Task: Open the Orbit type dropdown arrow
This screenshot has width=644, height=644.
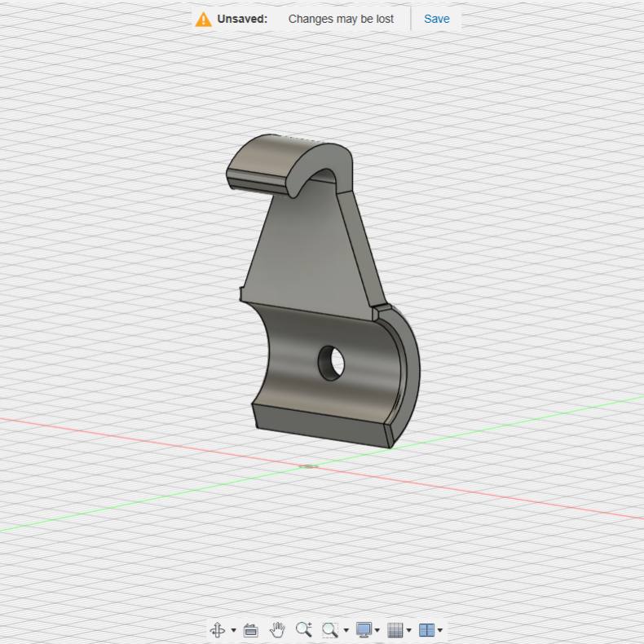Action: coord(234,630)
